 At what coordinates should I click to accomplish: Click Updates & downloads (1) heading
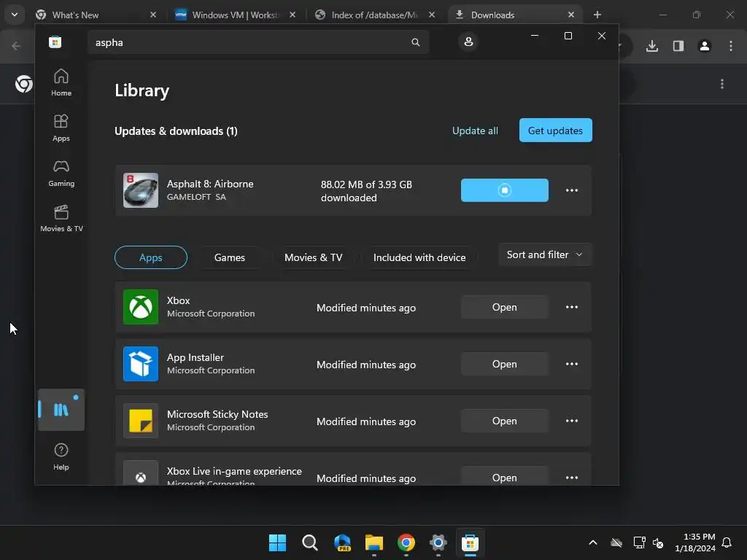[x=177, y=131]
